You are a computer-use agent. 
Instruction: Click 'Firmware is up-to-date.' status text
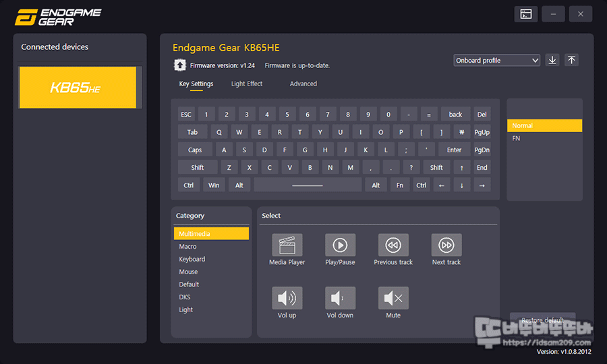297,65
